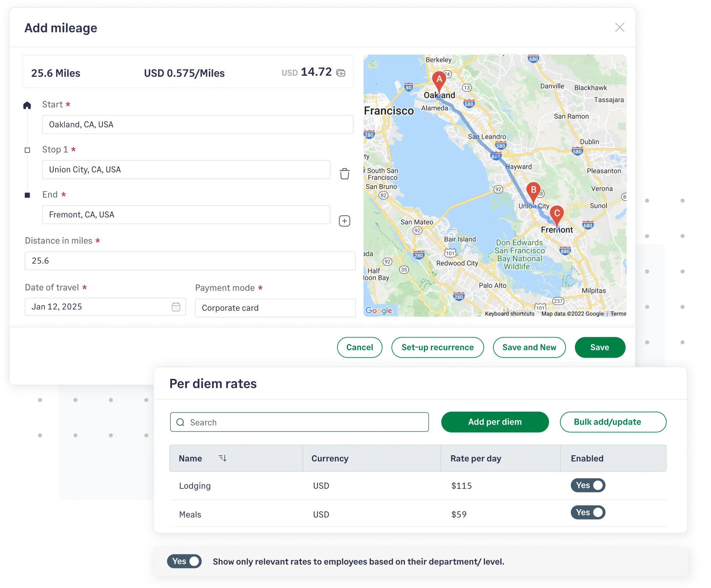Open the Payment mode selector

(275, 308)
